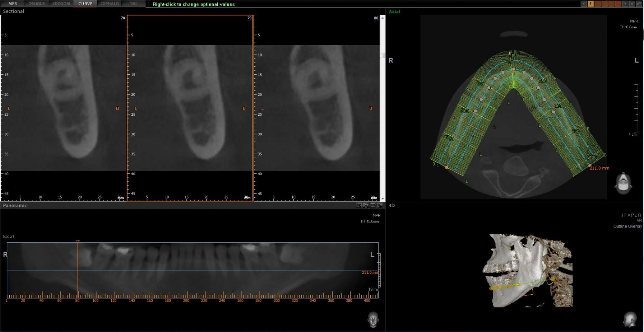644x332 pixels.
Task: Switch to the TMJ tab
Action: click(x=134, y=4)
